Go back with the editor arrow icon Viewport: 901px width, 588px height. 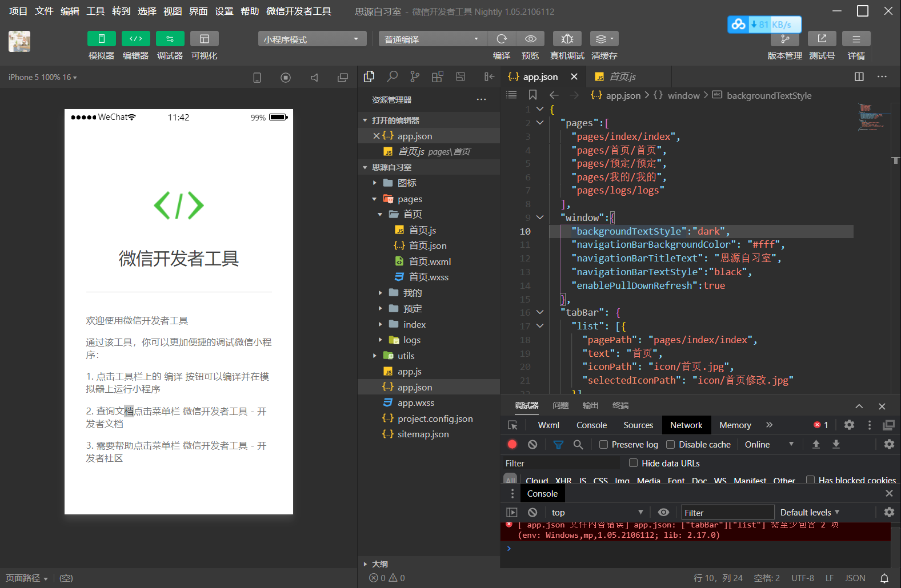pos(554,95)
